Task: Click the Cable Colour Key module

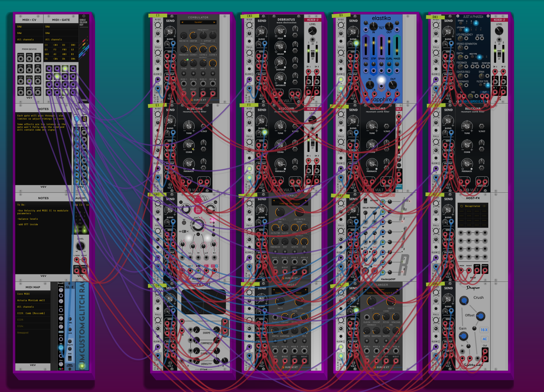Action: tap(84, 59)
